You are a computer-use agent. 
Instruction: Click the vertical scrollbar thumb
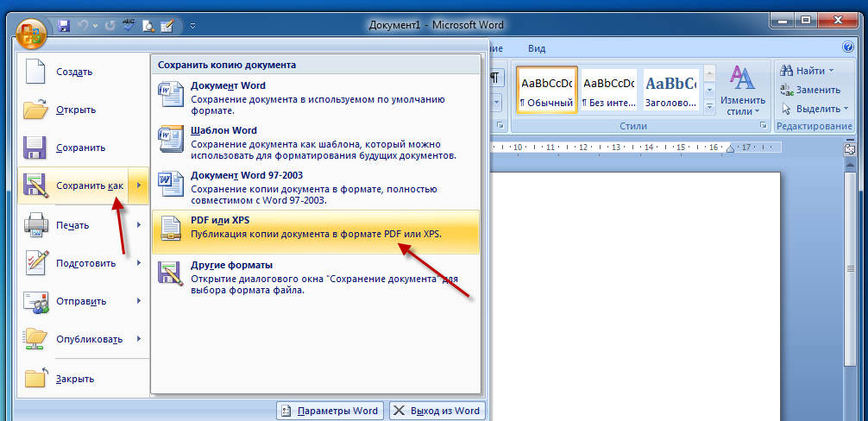(850, 269)
